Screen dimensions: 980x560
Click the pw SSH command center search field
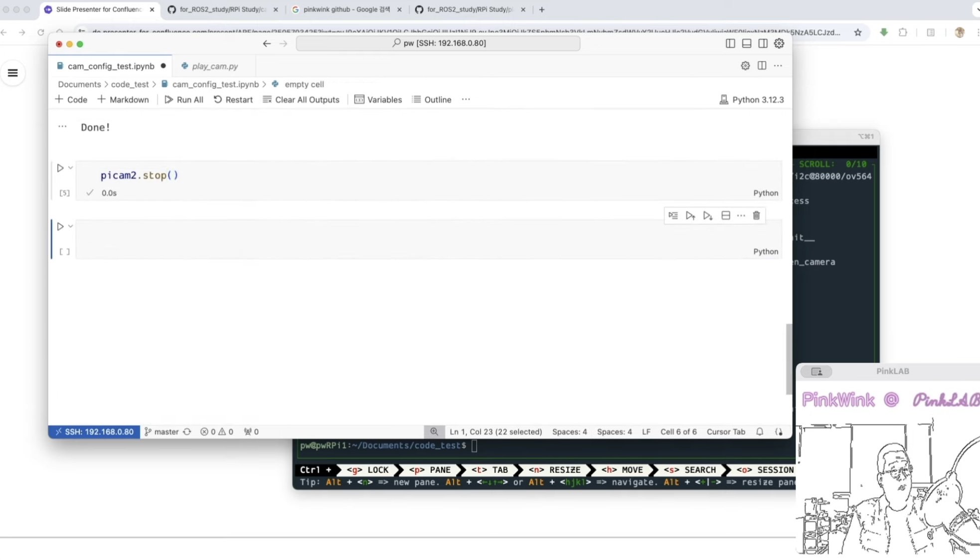coord(438,43)
